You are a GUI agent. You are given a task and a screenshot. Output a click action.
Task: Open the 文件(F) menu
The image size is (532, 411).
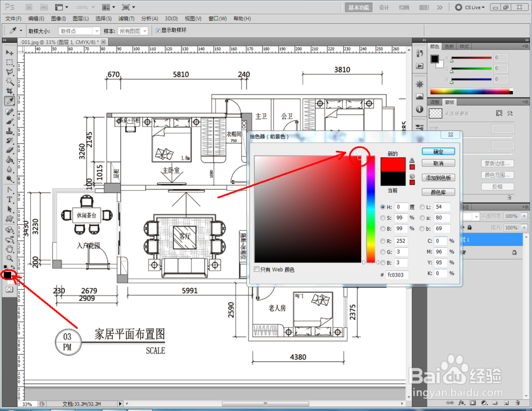click(x=13, y=19)
